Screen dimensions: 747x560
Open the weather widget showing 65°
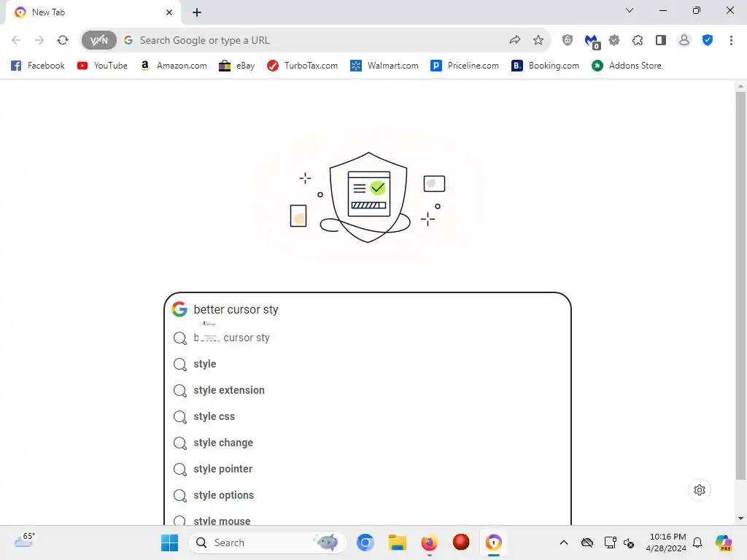pyautogui.click(x=24, y=540)
